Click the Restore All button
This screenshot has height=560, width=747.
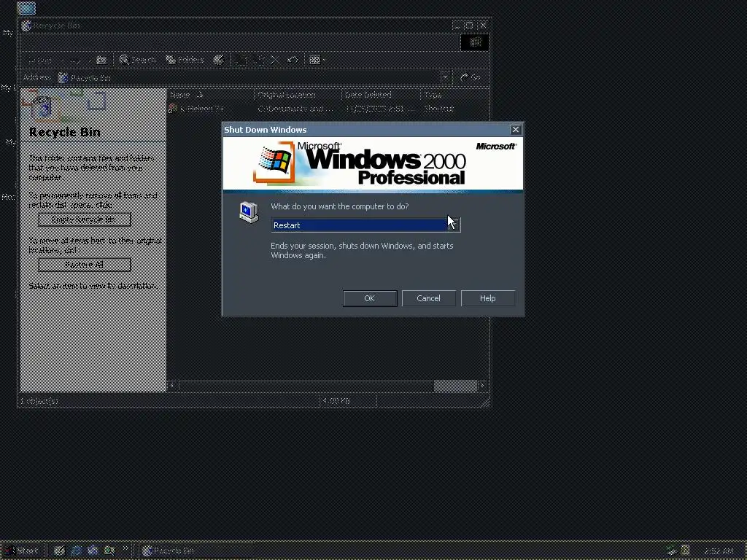(85, 265)
